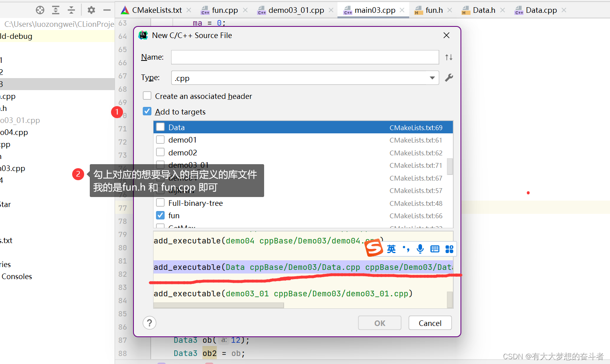The width and height of the screenshot is (610, 364).
Task: Open the Type .cpp dropdown
Action: 305,78
